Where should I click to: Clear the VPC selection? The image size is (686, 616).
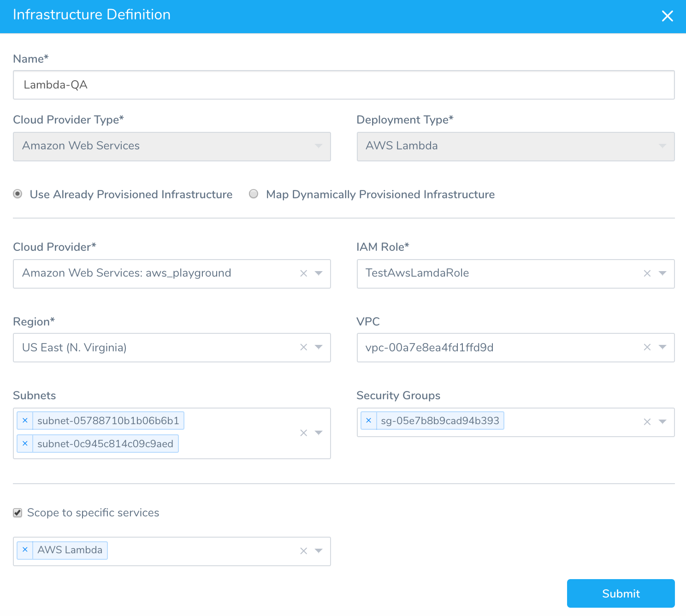(x=647, y=347)
